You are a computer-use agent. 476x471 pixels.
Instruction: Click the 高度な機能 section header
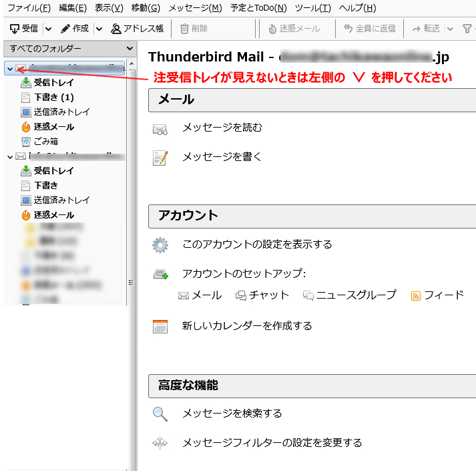tap(312, 386)
